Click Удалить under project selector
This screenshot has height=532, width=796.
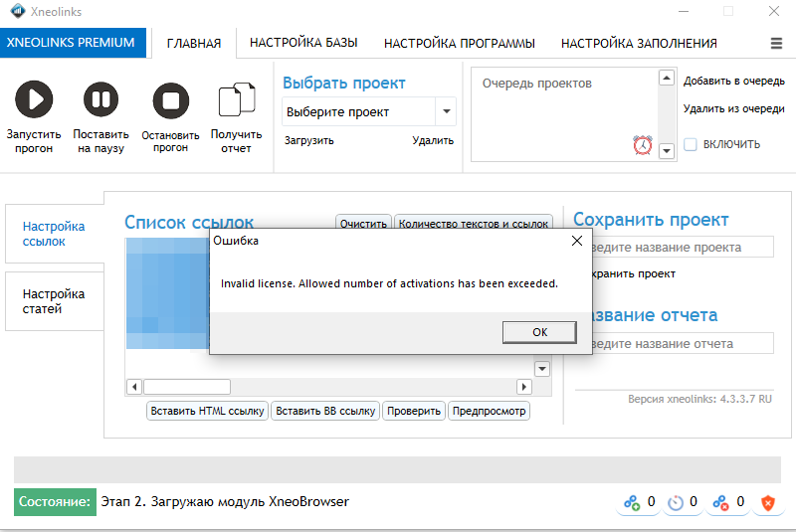tap(433, 140)
